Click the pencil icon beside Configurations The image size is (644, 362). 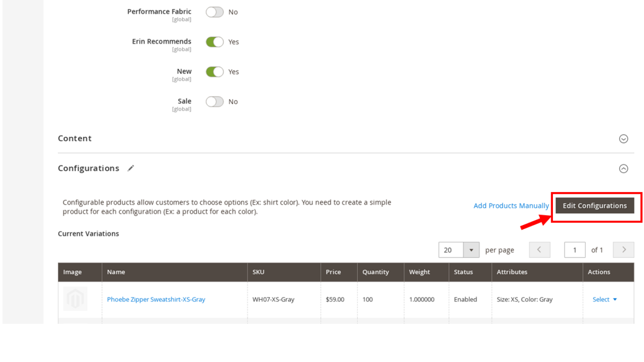coord(131,168)
